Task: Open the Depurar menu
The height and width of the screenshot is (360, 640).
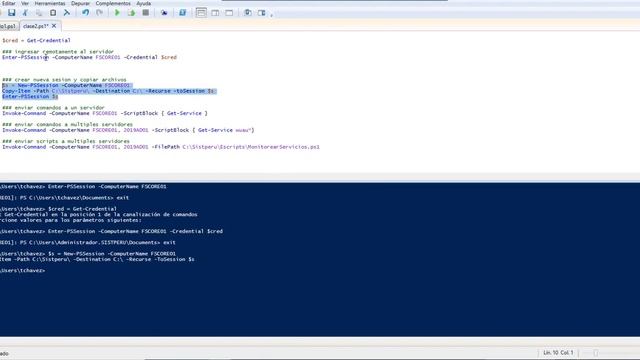Action: coord(80,3)
